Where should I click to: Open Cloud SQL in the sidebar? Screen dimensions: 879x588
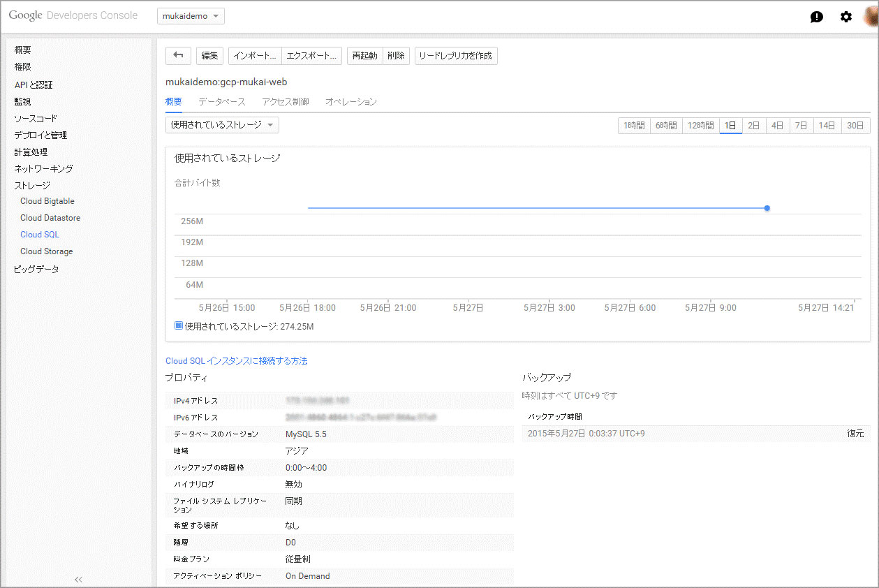coord(40,235)
